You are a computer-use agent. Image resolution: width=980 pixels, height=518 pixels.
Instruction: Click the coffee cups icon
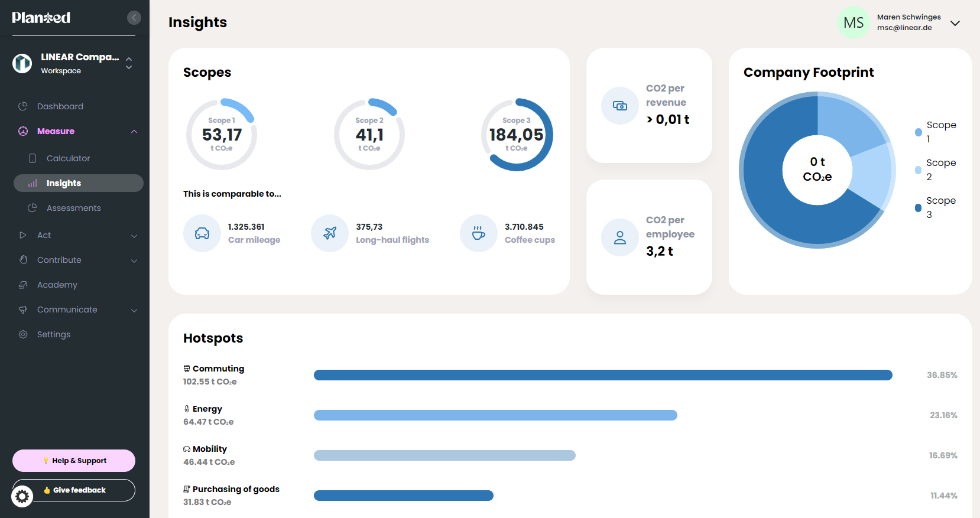click(x=479, y=233)
